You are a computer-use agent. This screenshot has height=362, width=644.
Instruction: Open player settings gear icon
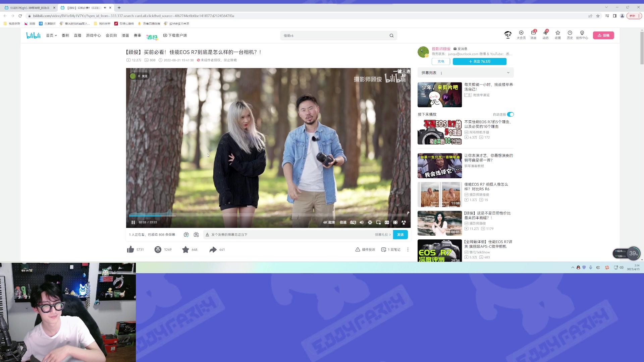(370, 222)
